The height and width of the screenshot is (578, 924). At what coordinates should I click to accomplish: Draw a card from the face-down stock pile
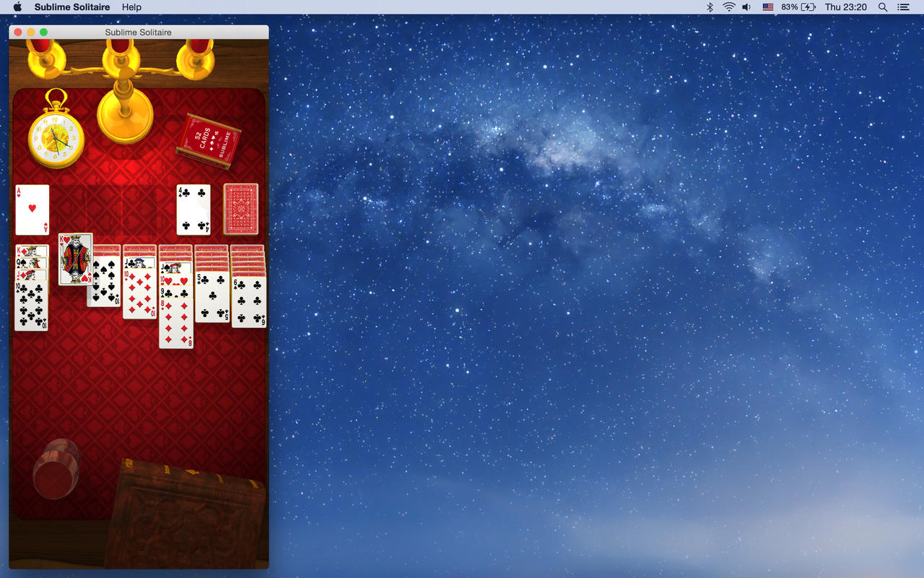coord(240,209)
